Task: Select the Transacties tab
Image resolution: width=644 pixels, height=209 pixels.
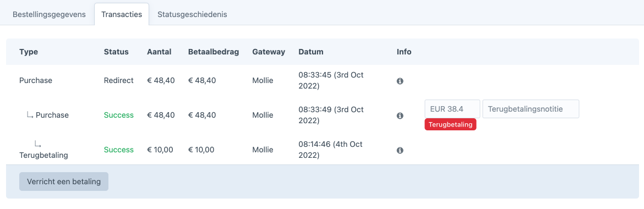Action: click(x=122, y=14)
